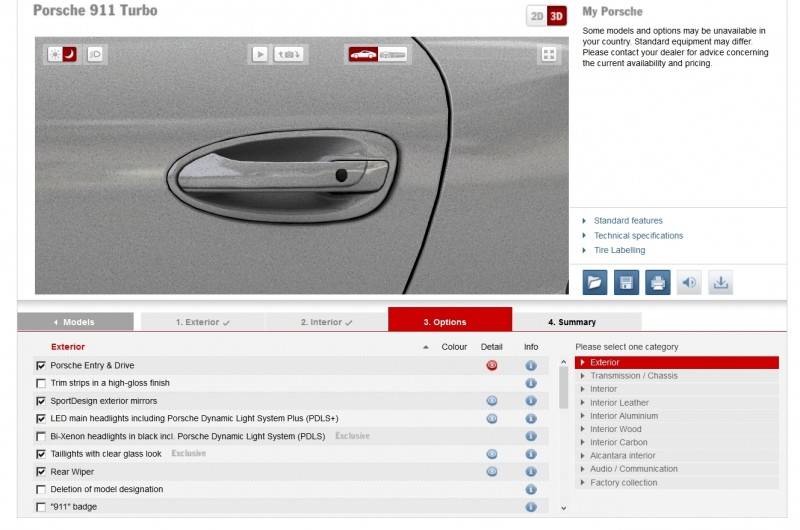The height and width of the screenshot is (530, 800).
Task: Select the Exterior category
Action: point(677,363)
